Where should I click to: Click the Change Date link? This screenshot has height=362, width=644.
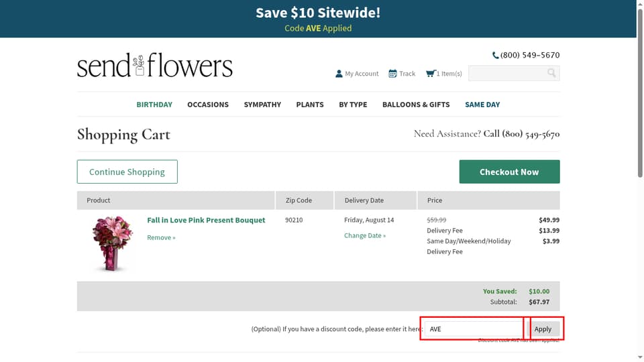[x=365, y=235]
